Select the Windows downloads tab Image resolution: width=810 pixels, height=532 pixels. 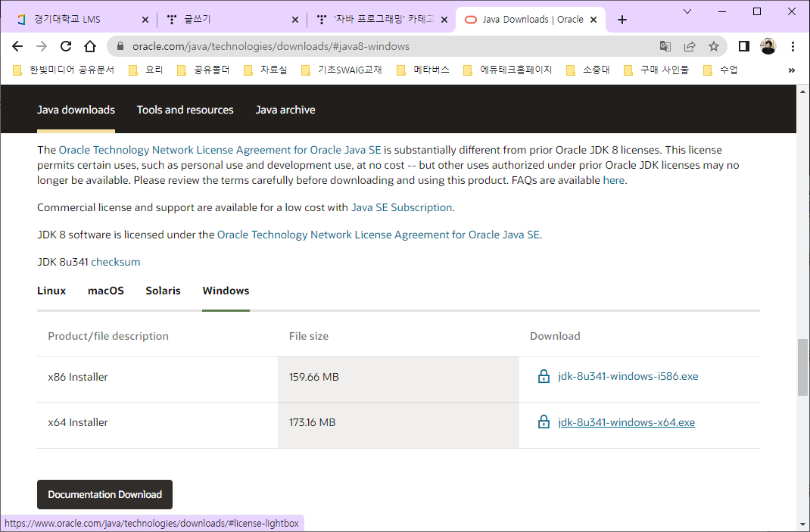(226, 291)
